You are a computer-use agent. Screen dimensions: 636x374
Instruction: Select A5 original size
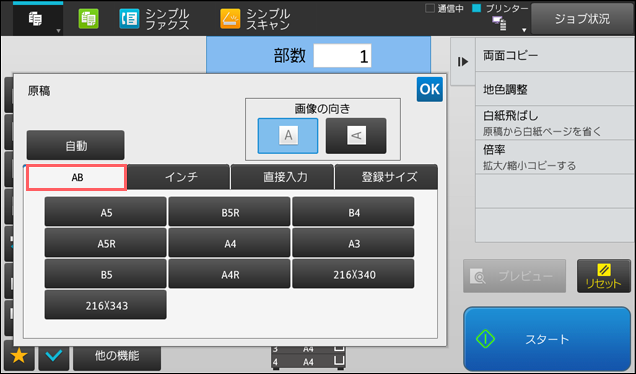[x=105, y=212]
